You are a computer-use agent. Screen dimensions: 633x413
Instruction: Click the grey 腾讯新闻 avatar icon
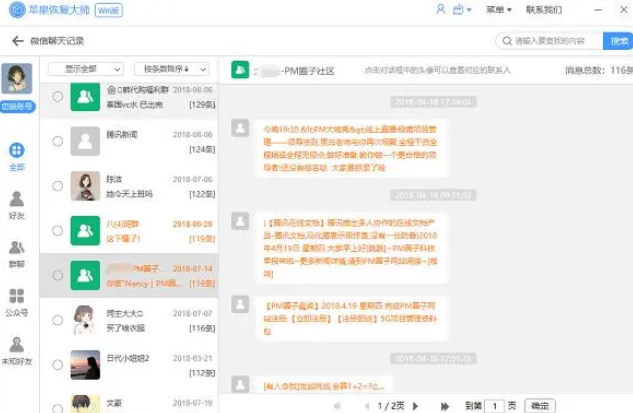click(x=85, y=141)
